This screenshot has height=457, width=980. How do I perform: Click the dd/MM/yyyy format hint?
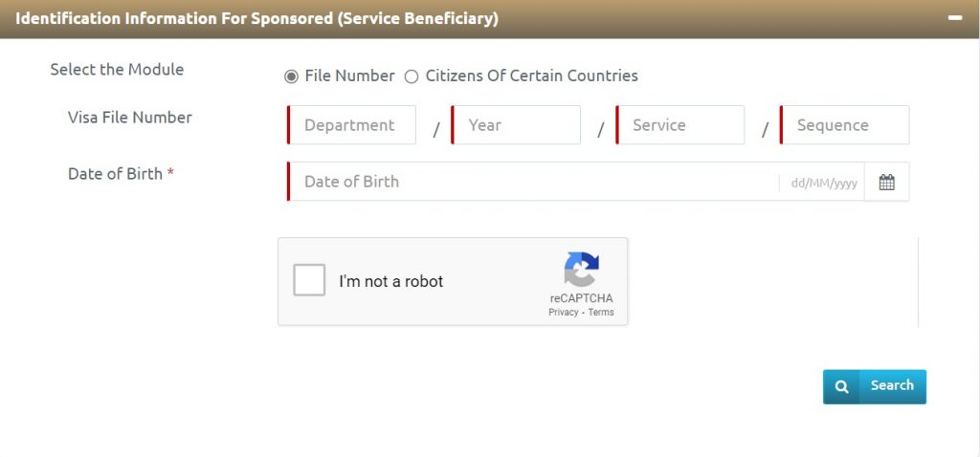824,184
